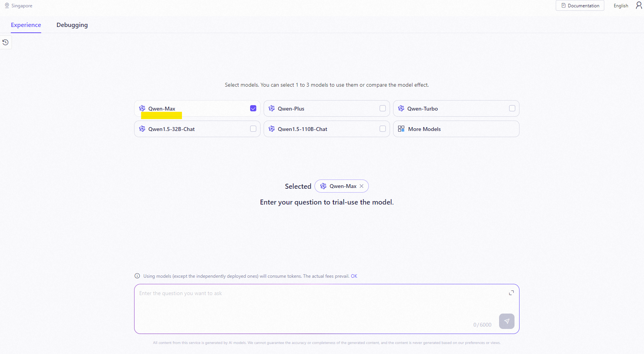This screenshot has height=354, width=644.
Task: Click the Qwen-Plus model logo icon
Action: [x=272, y=108]
